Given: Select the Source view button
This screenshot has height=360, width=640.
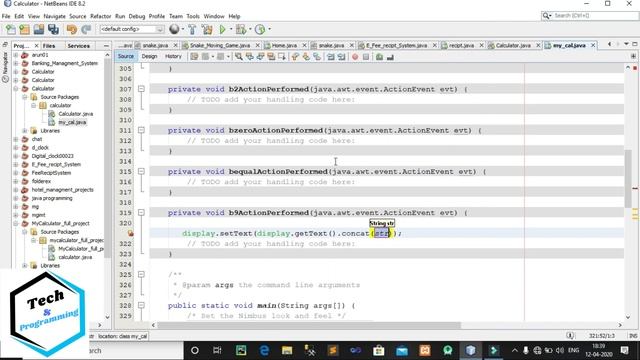Looking at the screenshot, I should point(126,56).
